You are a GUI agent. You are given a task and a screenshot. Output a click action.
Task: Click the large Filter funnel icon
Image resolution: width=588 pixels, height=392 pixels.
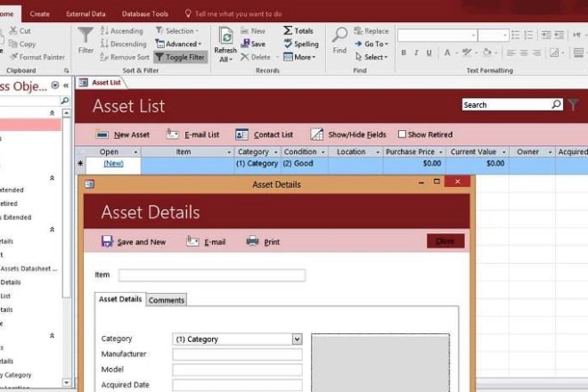pos(86,36)
